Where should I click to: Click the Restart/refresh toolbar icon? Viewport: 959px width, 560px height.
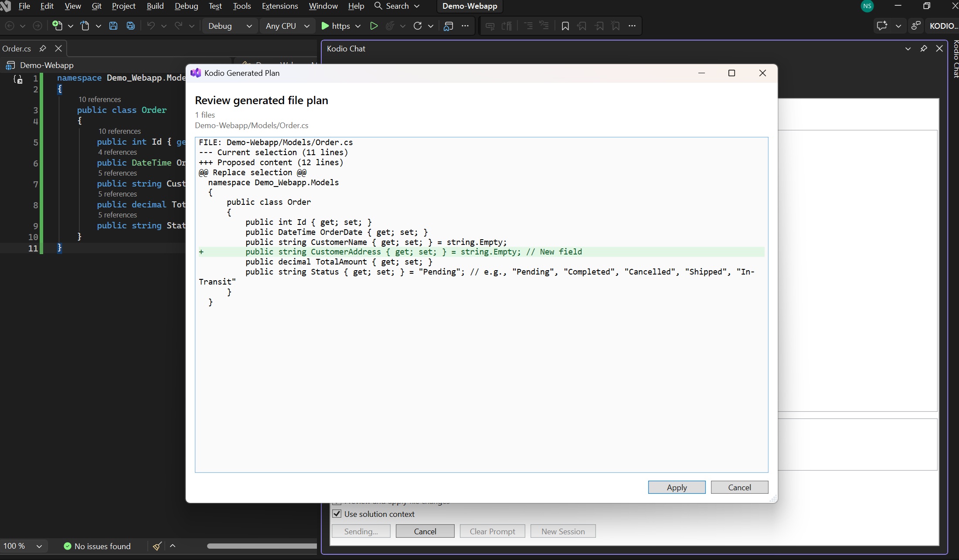(418, 26)
